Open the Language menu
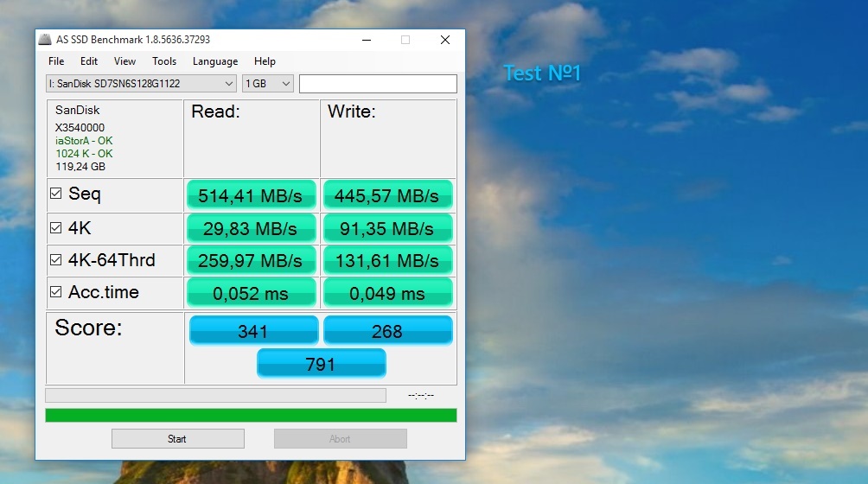 tap(215, 61)
